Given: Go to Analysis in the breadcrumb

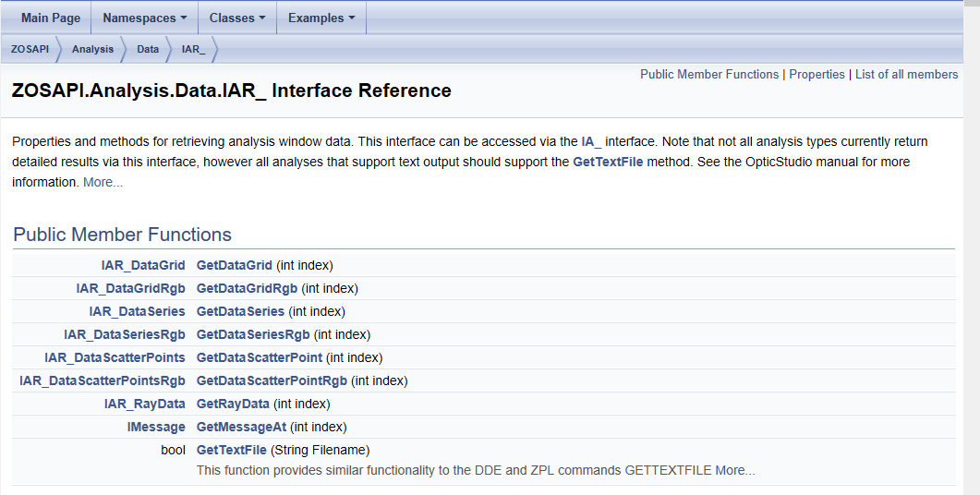Looking at the screenshot, I should tap(92, 49).
